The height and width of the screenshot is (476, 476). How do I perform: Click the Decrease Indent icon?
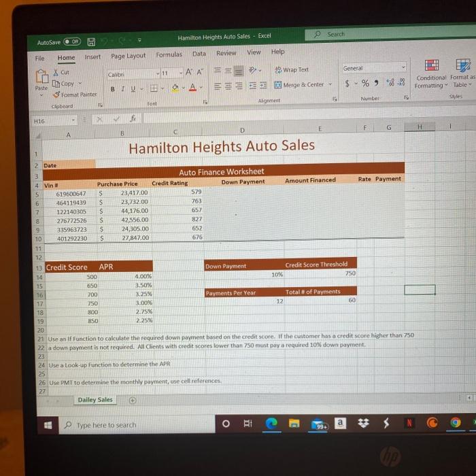point(252,86)
